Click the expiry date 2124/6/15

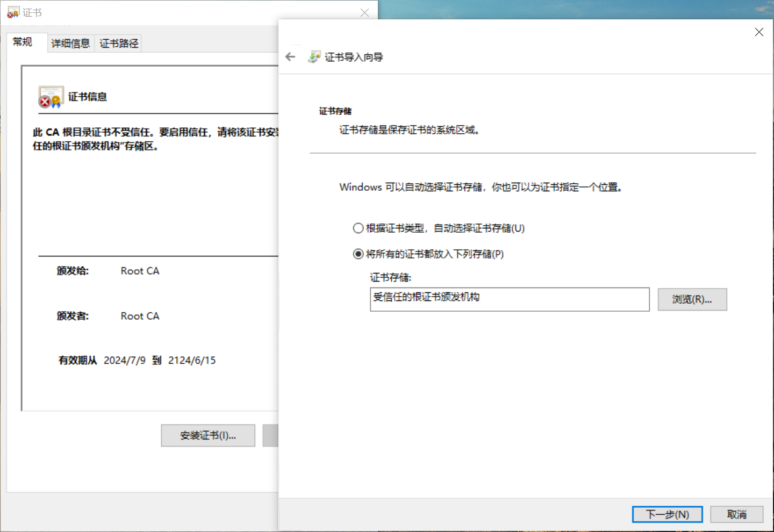192,360
